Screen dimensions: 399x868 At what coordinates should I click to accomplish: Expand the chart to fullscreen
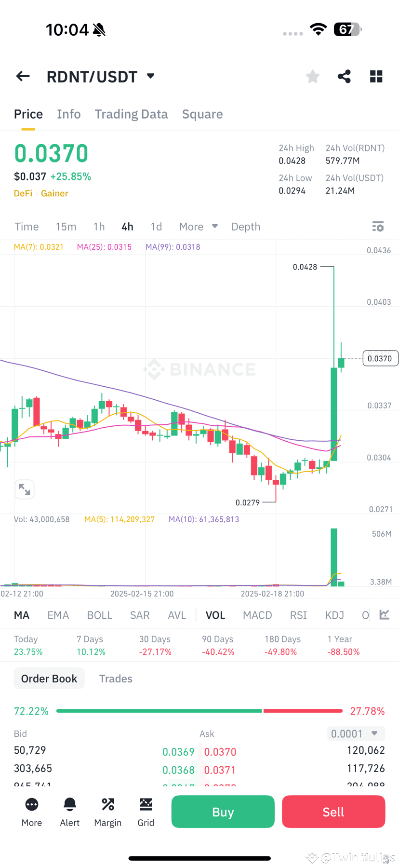point(25,489)
